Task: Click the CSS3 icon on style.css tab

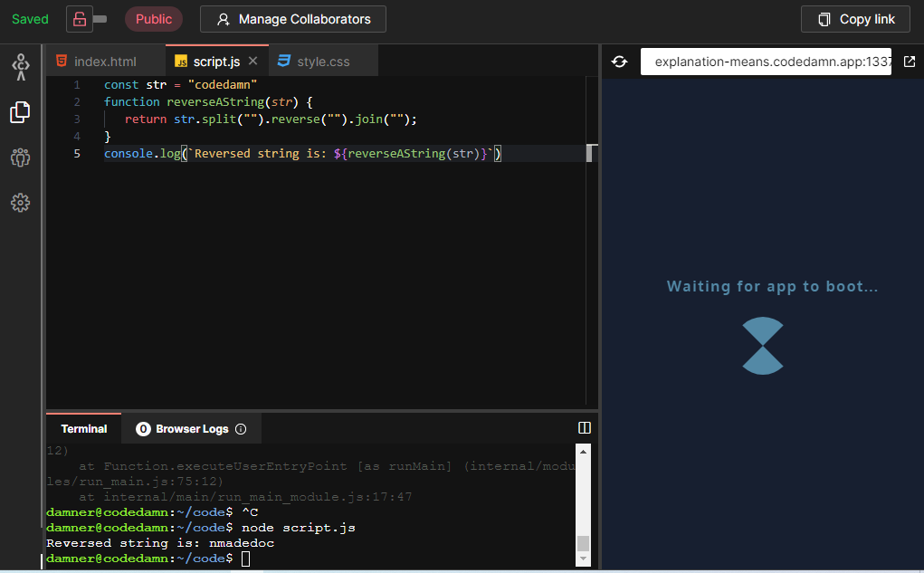Action: [284, 61]
